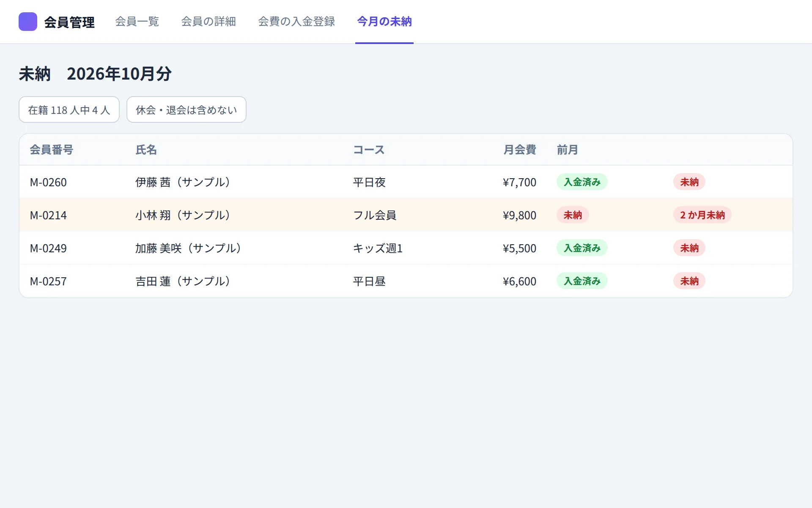Select member number M-0249
The height and width of the screenshot is (508, 812).
[48, 248]
